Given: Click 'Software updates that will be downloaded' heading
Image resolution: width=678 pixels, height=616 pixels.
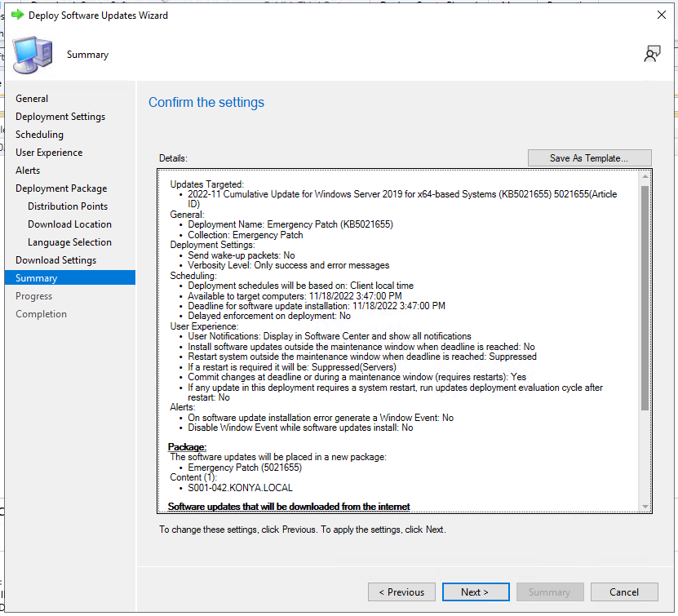Looking at the screenshot, I should (x=288, y=507).
